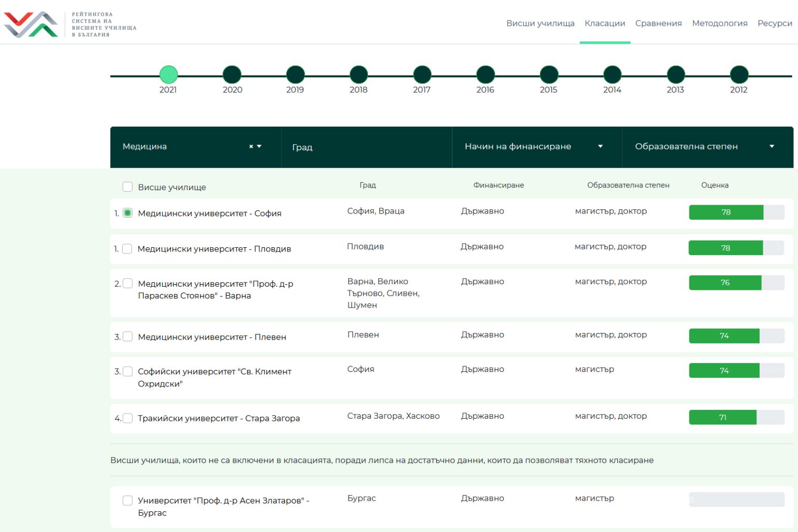Click the Бургас city cell
Viewport: 798px width, 532px height.
(x=362, y=498)
